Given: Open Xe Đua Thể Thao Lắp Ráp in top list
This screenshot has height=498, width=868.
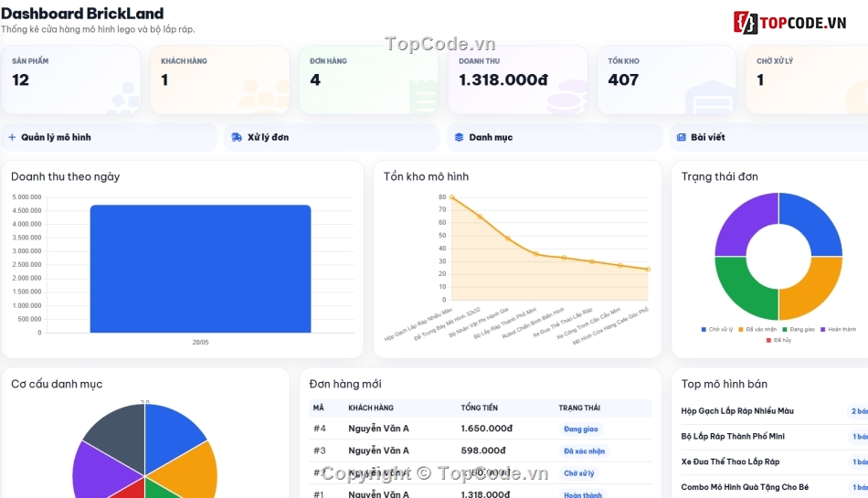Looking at the screenshot, I should (x=730, y=462).
